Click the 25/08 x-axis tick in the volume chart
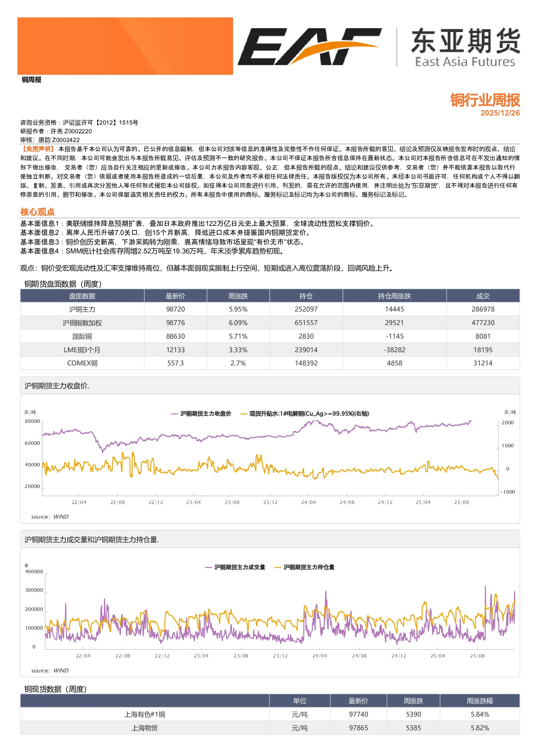This screenshot has width=540, height=756. [477, 656]
